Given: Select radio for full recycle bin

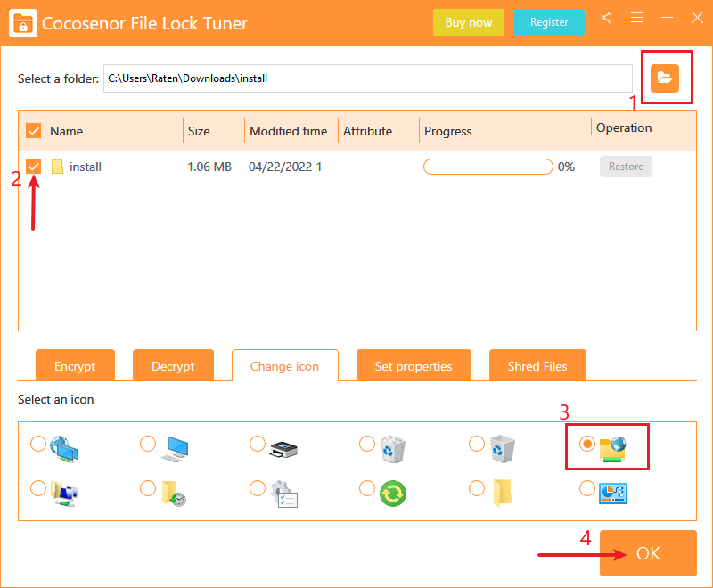Looking at the screenshot, I should pyautogui.click(x=367, y=444).
